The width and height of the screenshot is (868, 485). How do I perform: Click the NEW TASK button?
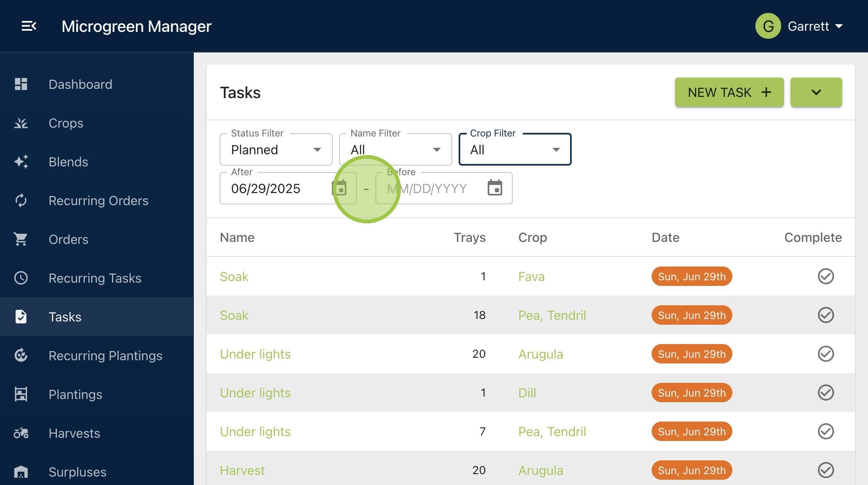[730, 92]
